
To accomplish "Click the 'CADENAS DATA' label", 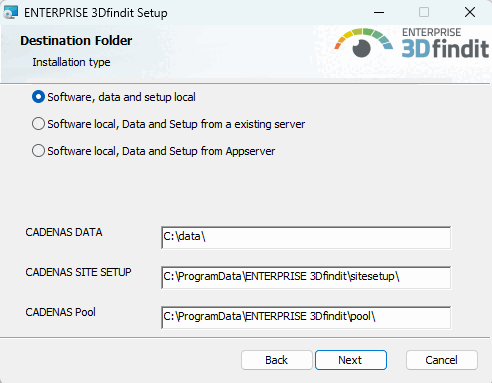I will coord(64,232).
